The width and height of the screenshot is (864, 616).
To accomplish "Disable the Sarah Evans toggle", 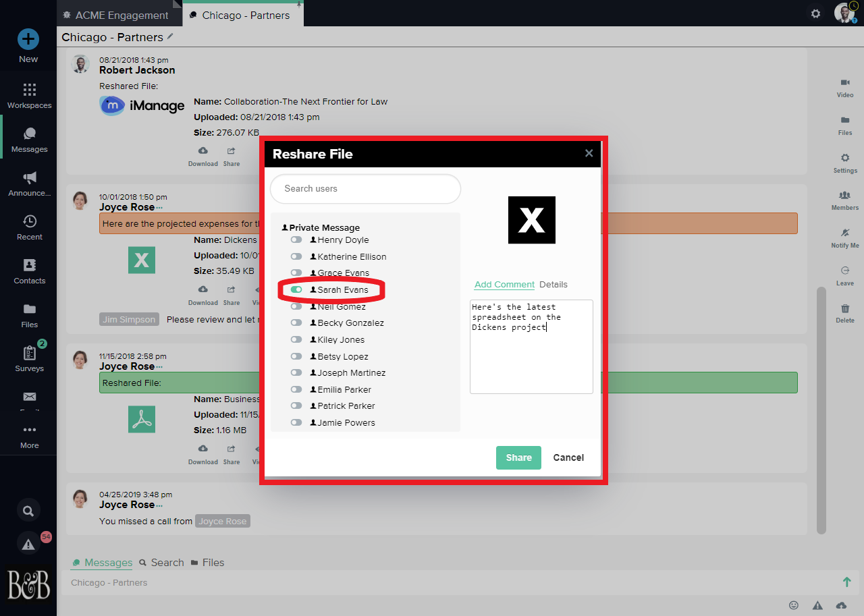I will coord(296,289).
